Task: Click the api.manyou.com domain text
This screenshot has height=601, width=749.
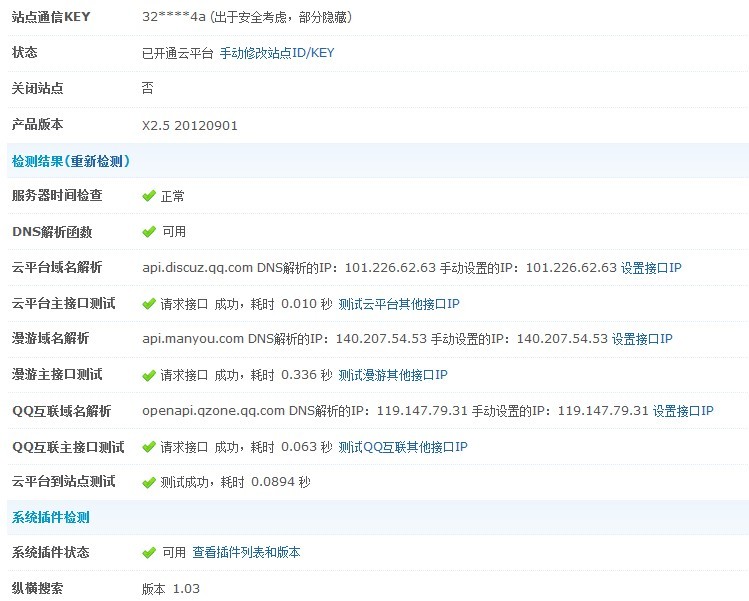Action: [193, 339]
